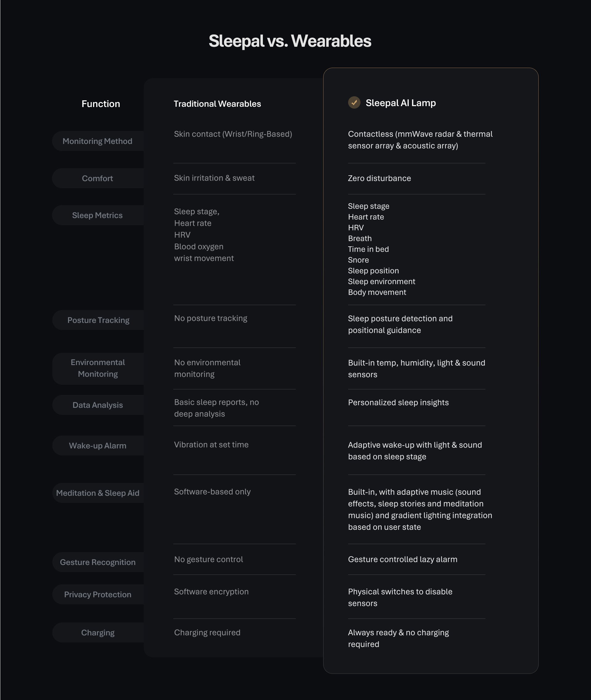Select the Charging row pill

coord(98,632)
